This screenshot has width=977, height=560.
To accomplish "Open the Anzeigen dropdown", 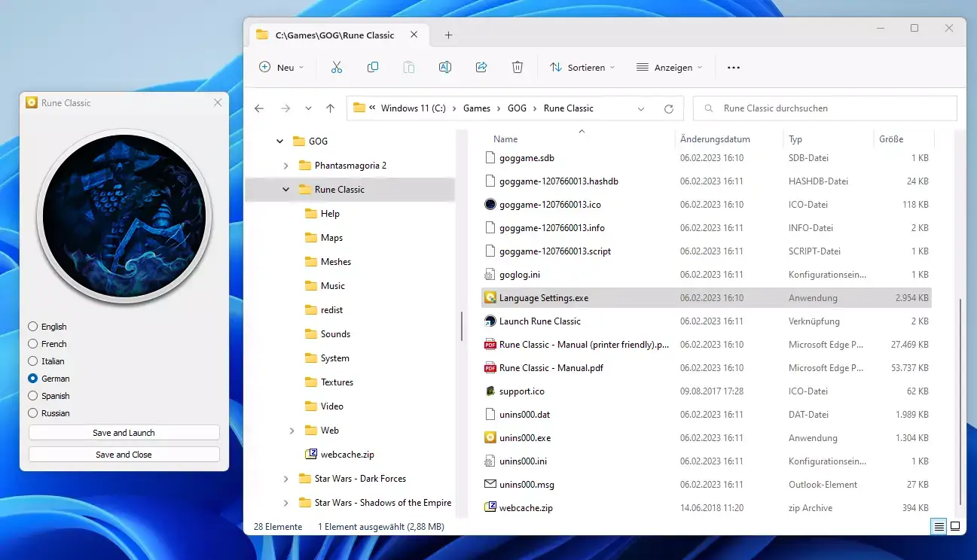I will pyautogui.click(x=669, y=67).
